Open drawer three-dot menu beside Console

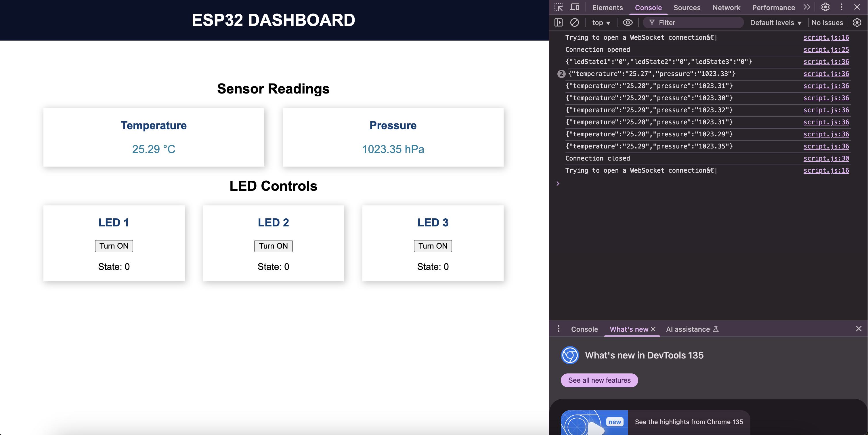pos(558,329)
